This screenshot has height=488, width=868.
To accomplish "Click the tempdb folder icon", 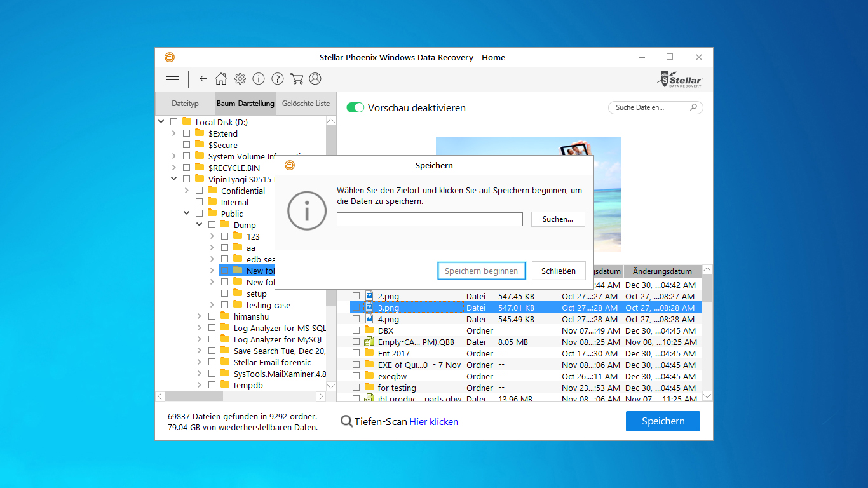I will (225, 384).
